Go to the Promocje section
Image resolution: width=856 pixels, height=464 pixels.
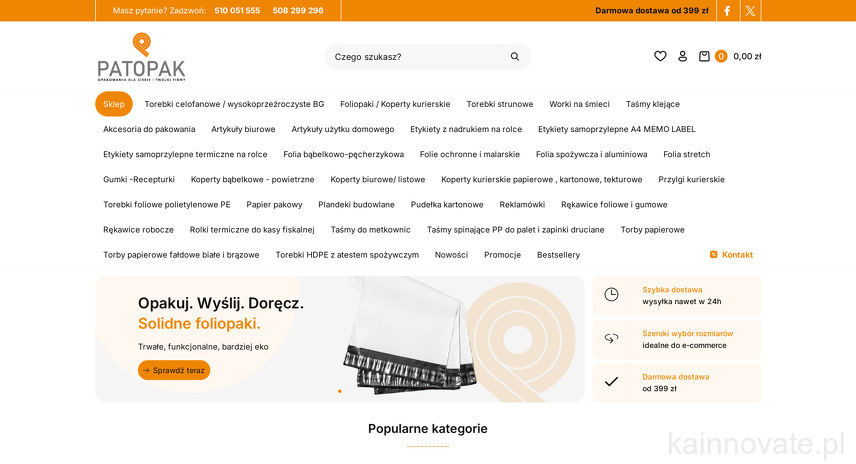coord(502,255)
